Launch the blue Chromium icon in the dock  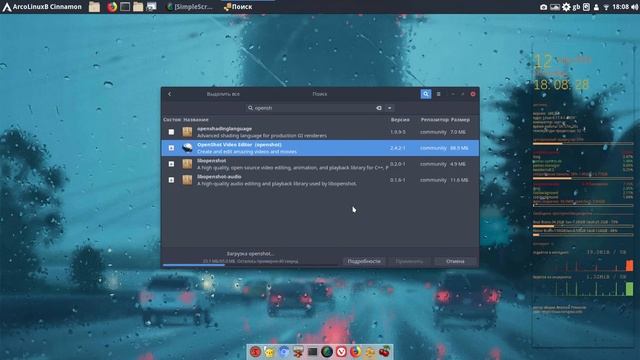pos(284,351)
